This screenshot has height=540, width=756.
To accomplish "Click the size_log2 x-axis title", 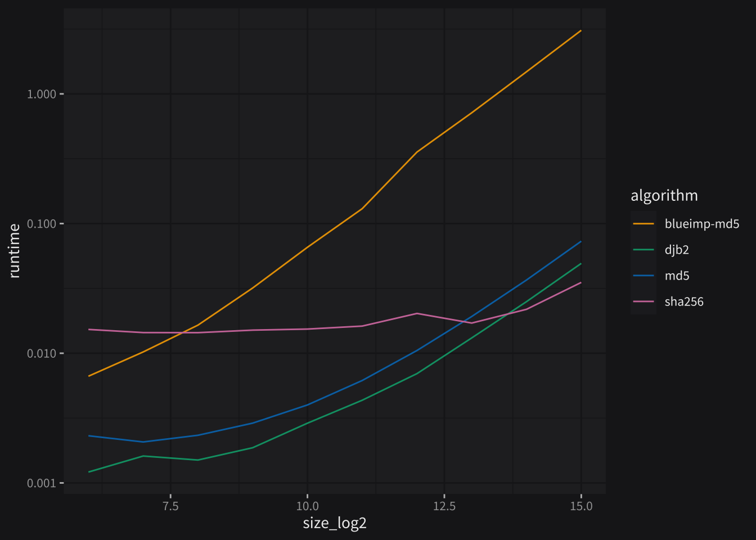I will pos(335,523).
